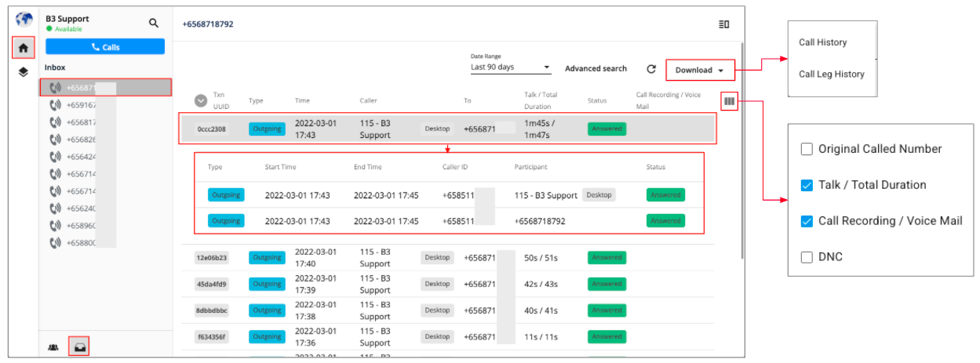The image size is (980, 363).
Task: Choose Call History from Download menu
Action: (822, 42)
